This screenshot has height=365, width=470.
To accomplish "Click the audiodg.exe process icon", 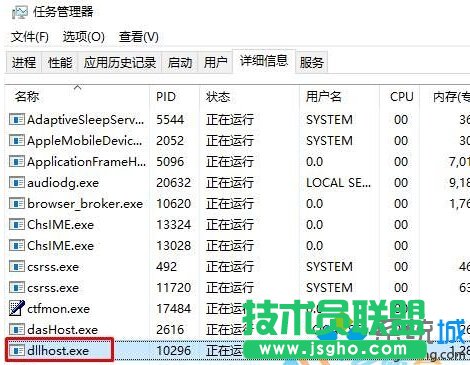I will pos(17,182).
